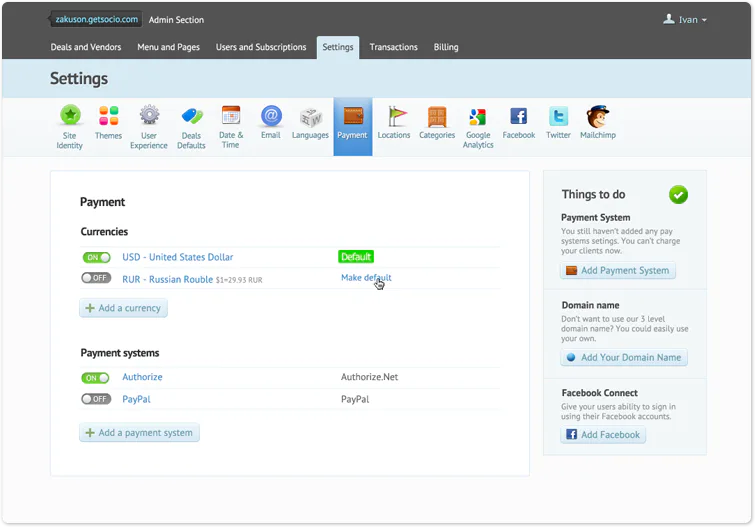
Task: Select the Payment wallet icon
Action: (352, 116)
